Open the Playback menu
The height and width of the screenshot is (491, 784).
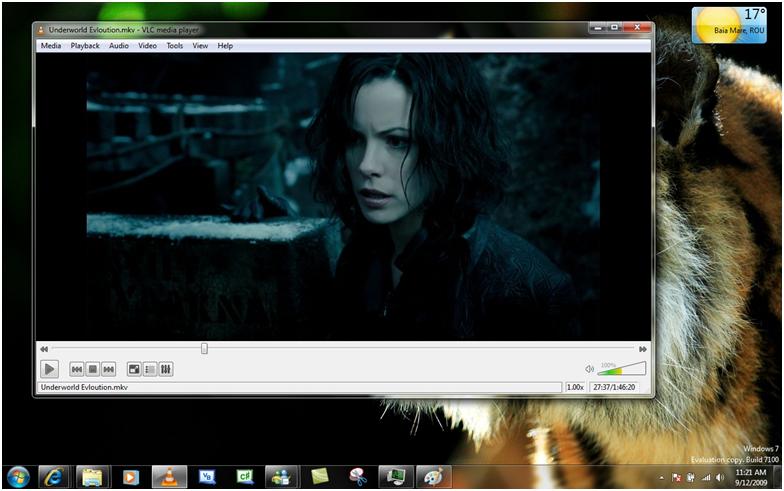(85, 46)
